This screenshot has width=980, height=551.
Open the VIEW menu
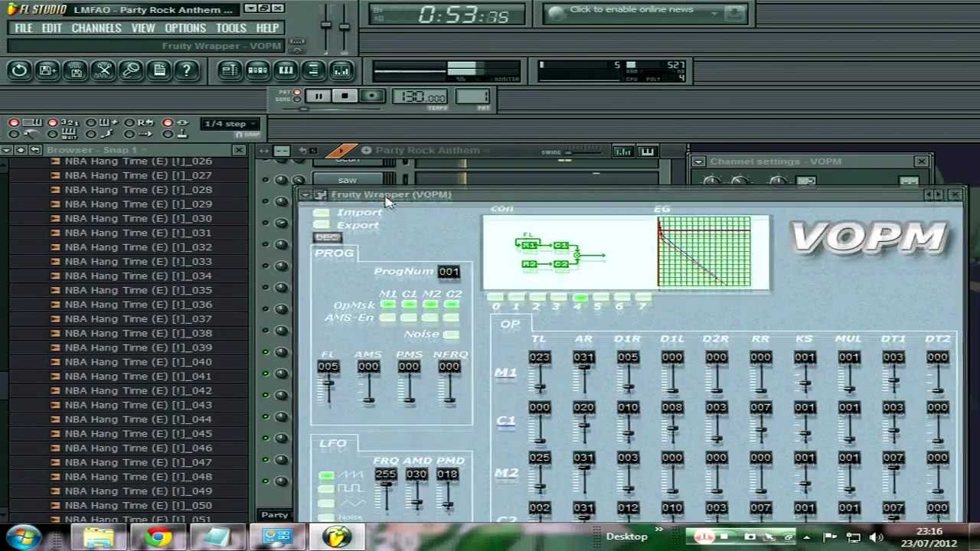tap(143, 28)
